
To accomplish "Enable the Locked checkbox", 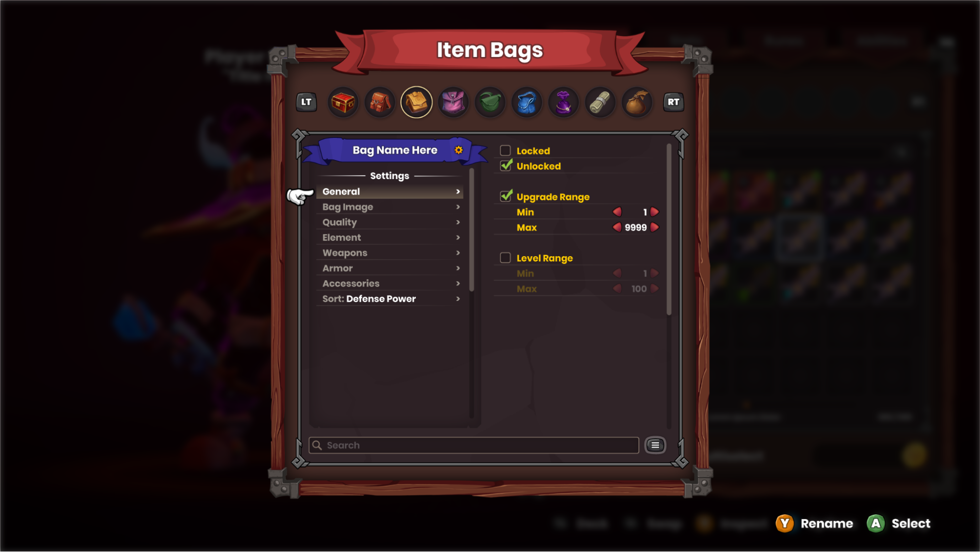I will [505, 151].
